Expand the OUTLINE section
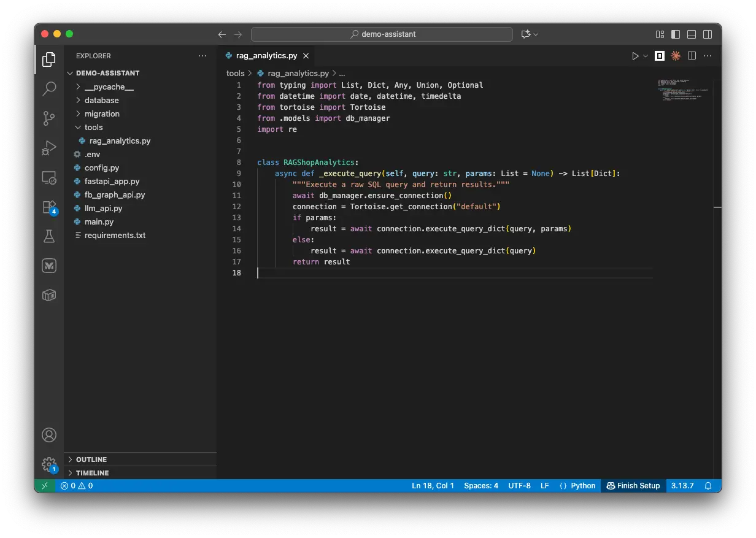Screen dimensions: 756x538 pos(91,459)
